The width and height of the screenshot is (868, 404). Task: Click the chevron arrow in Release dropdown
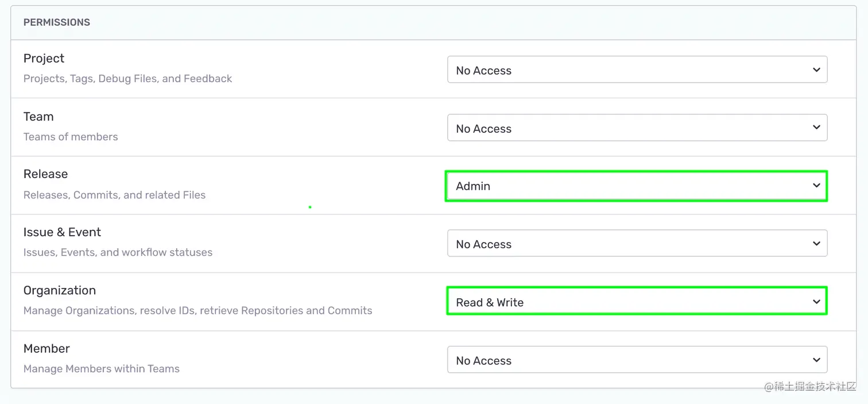(x=816, y=186)
